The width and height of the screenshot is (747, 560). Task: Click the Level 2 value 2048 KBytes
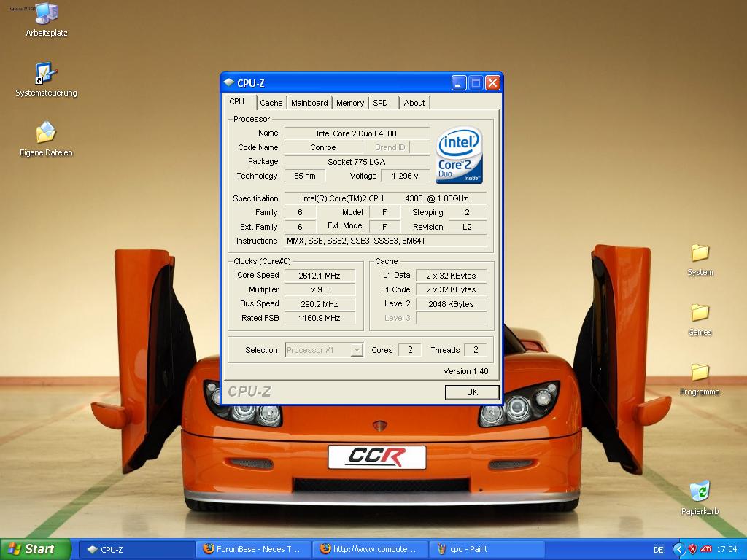point(451,304)
